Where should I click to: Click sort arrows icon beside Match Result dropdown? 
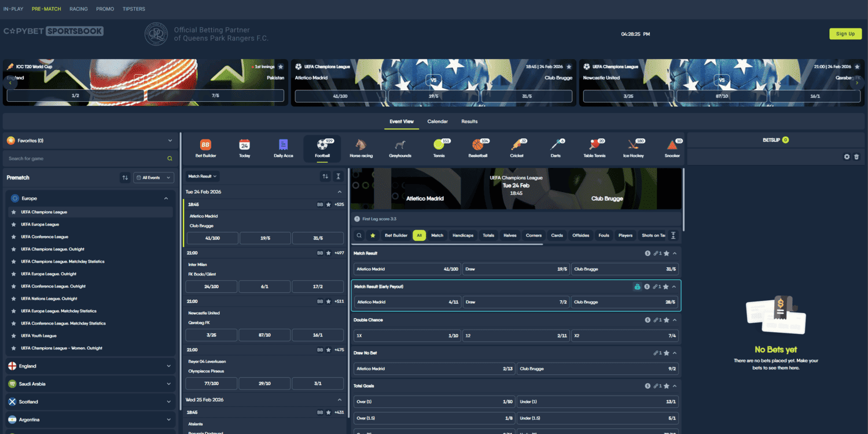325,176
